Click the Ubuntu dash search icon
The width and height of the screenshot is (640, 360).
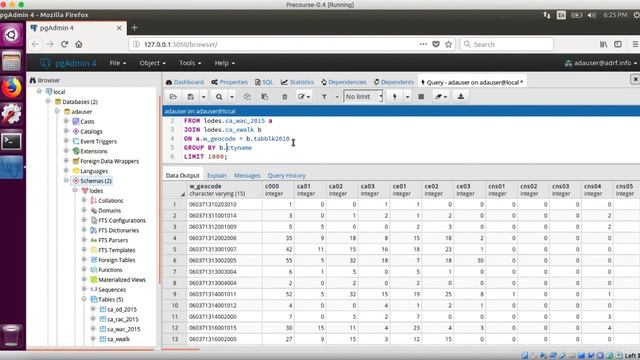(11, 34)
